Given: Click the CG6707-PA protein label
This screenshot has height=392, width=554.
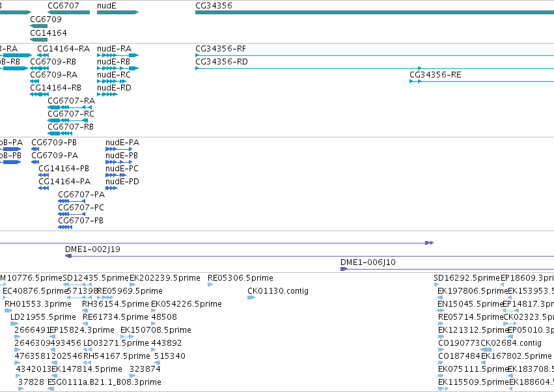Looking at the screenshot, I should (x=81, y=195).
